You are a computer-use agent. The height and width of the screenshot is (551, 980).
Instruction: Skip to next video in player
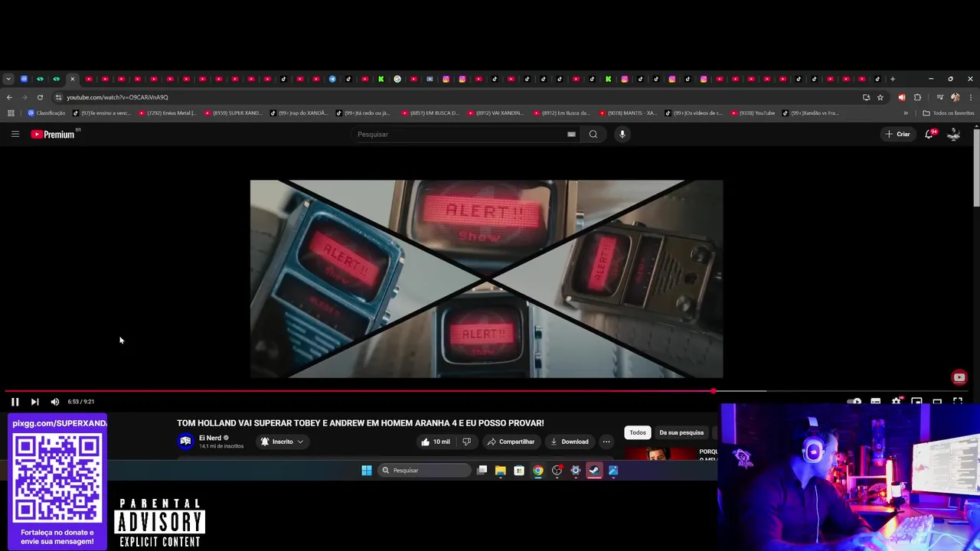tap(34, 402)
